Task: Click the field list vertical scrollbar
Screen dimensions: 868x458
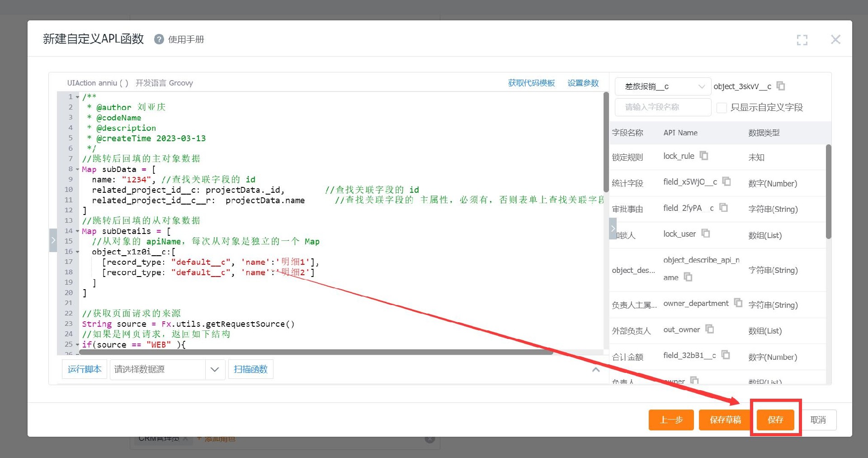Action: point(828,191)
